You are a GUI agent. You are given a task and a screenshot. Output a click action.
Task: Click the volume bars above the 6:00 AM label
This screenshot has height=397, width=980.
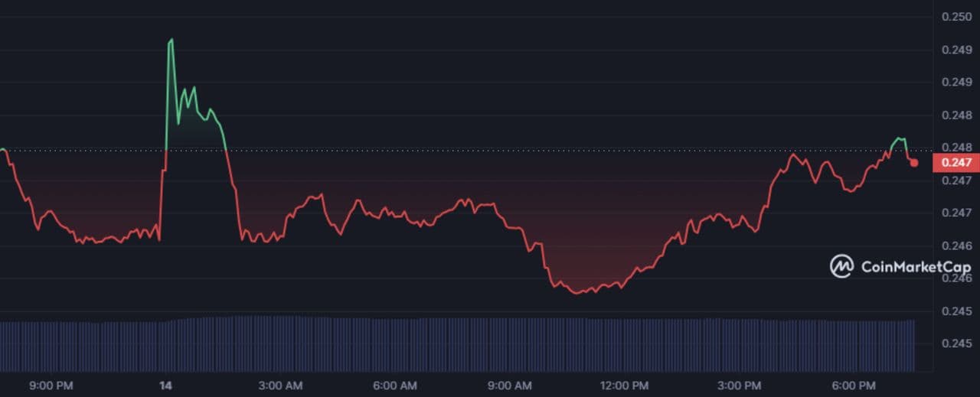[x=396, y=344]
